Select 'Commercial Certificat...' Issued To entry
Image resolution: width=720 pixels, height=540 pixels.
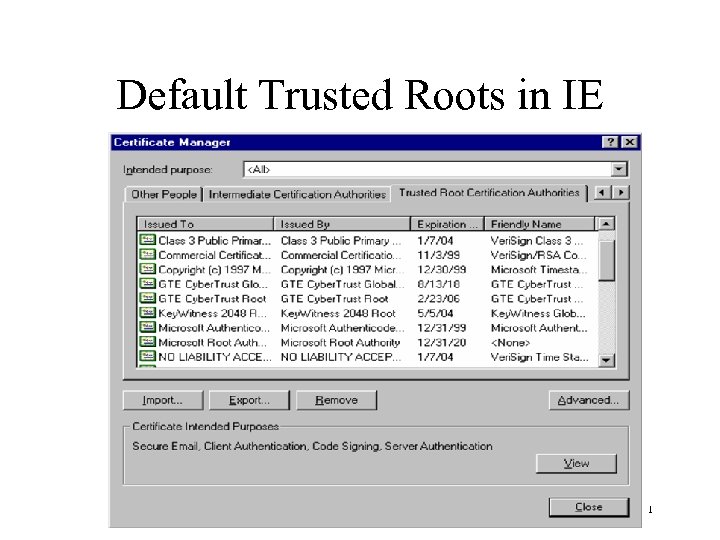[214, 255]
